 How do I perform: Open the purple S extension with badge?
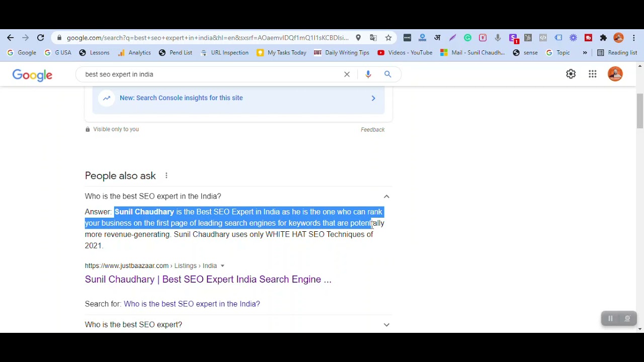click(513, 38)
